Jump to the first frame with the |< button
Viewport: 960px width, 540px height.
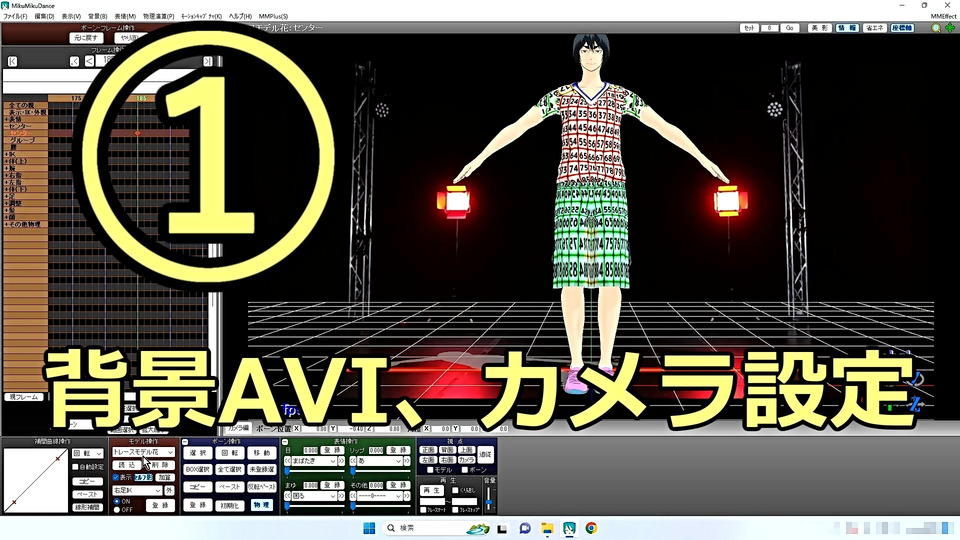[x=12, y=61]
